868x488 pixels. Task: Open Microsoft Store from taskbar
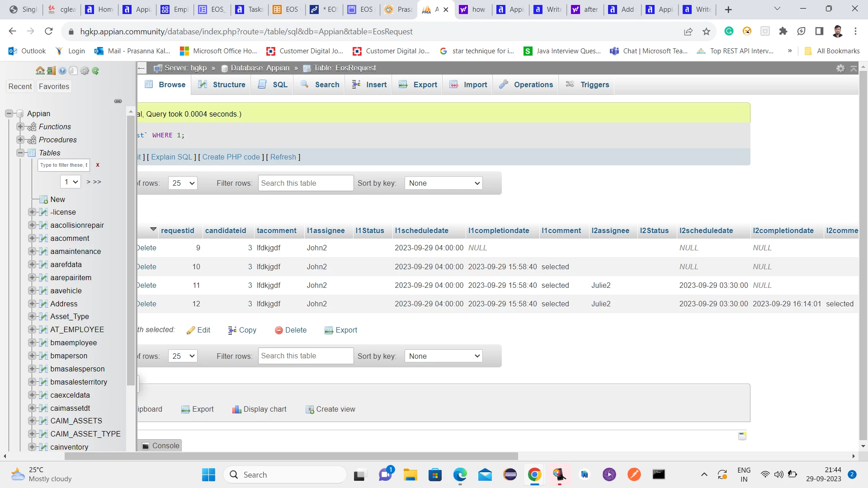(x=435, y=475)
